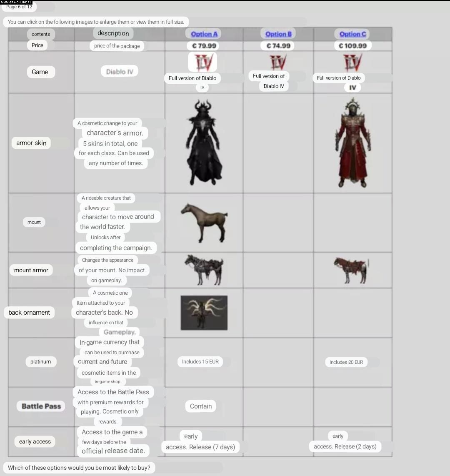Click 'price of the package' text

(117, 46)
